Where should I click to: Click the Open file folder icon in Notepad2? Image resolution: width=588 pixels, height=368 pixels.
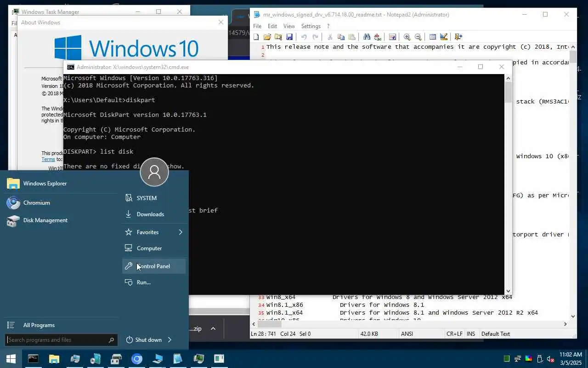pos(267,37)
